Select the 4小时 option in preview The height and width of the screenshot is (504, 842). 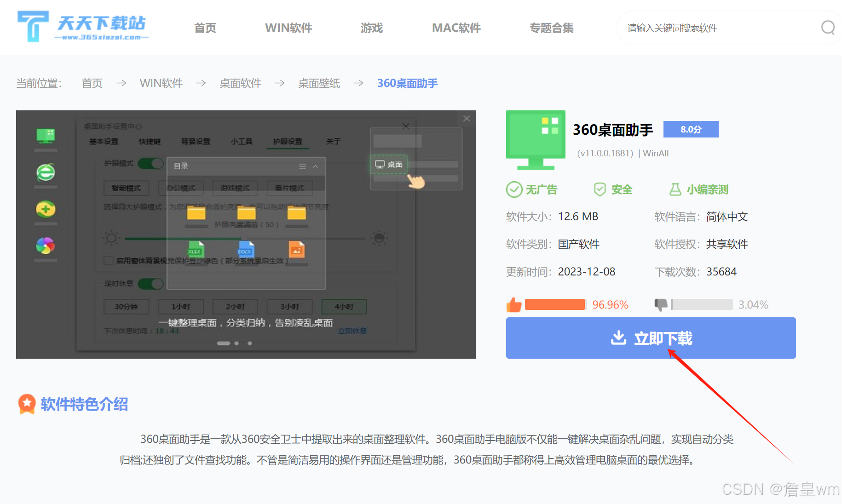[344, 306]
